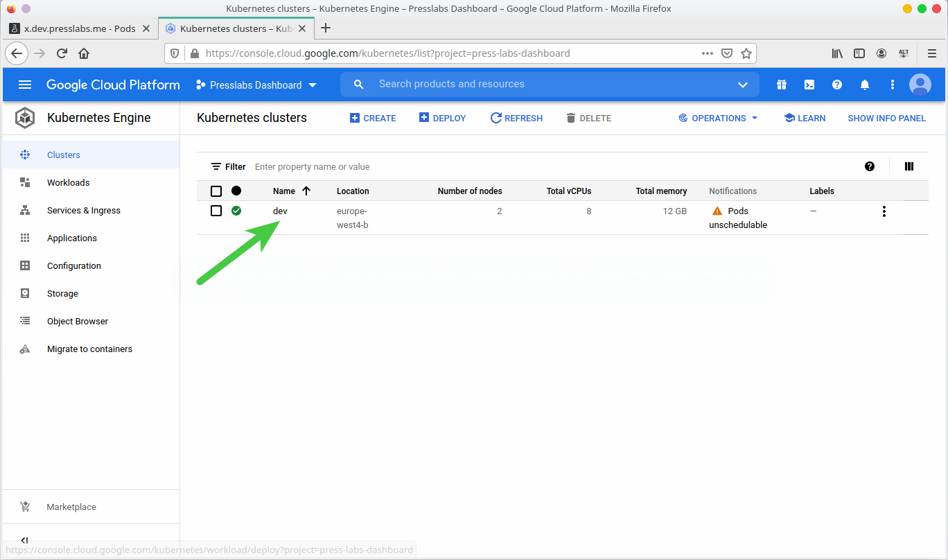948x560 pixels.
Task: Click the 12 GB memory cell
Action: 674,211
